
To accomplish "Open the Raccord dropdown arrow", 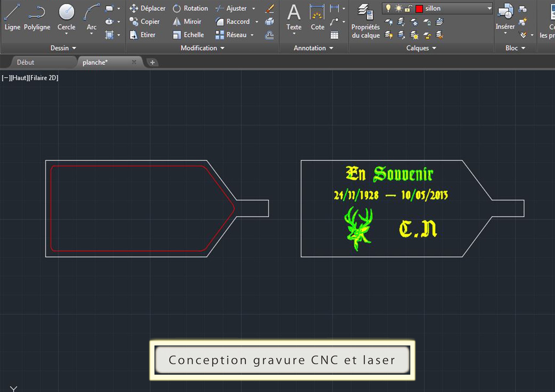I will (257, 22).
